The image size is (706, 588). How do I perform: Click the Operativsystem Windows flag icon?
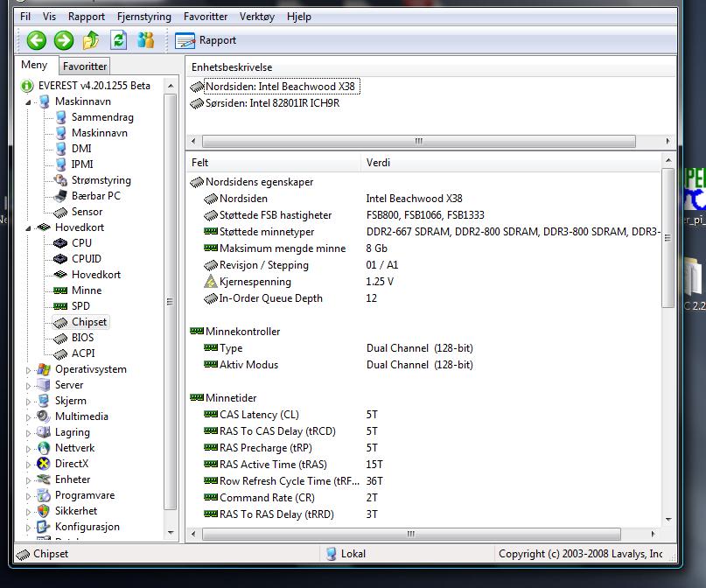[44, 369]
